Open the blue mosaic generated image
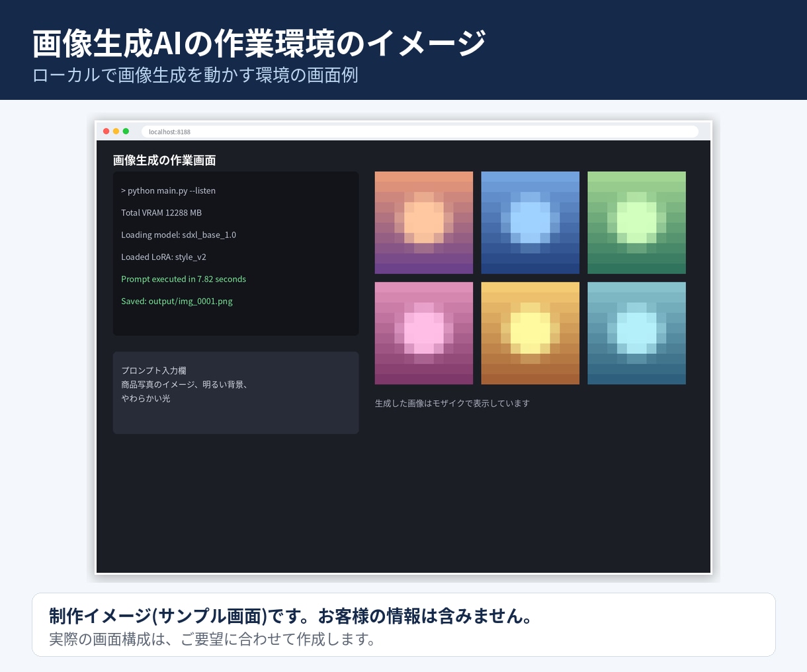 pos(530,223)
